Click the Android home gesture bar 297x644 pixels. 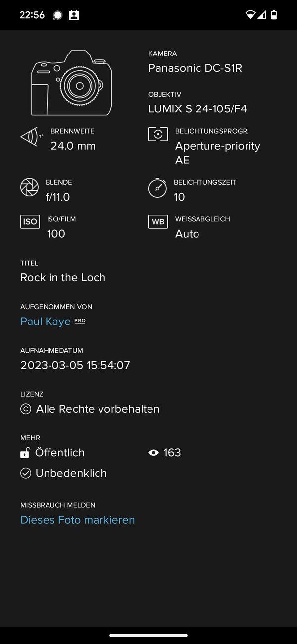(148, 635)
